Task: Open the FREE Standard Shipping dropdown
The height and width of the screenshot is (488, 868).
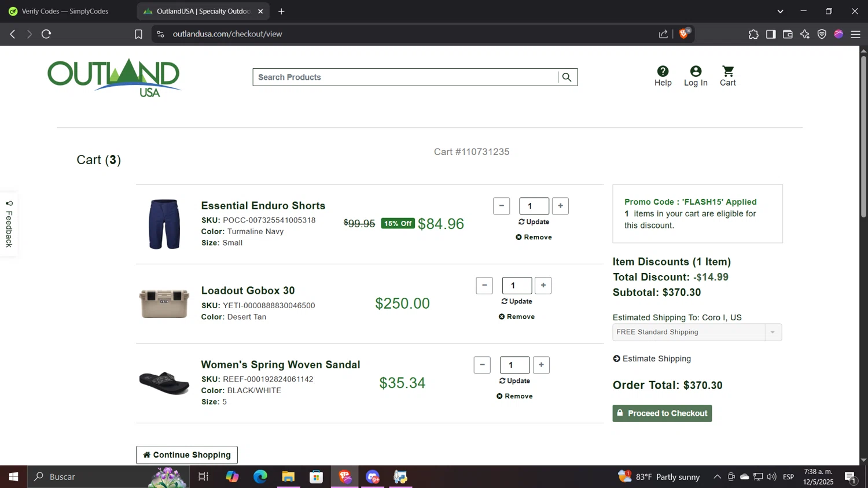Action: click(x=697, y=332)
